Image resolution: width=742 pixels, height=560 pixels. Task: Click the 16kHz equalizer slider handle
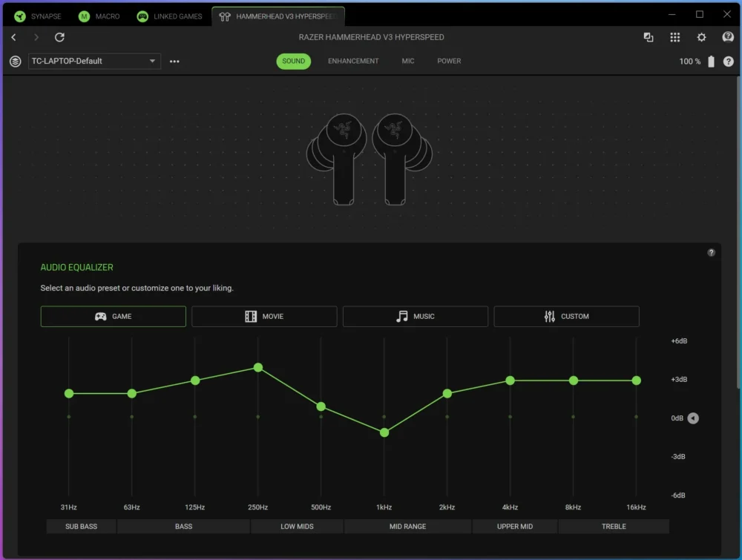[637, 381]
